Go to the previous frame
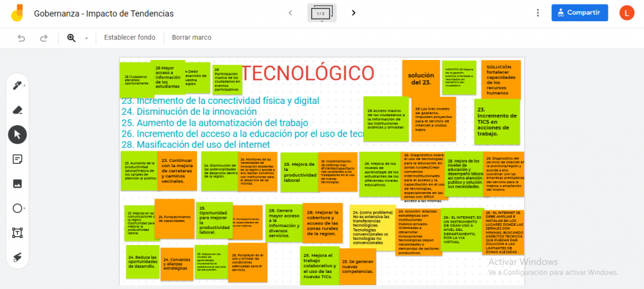Image resolution: width=644 pixels, height=289 pixels. coord(290,13)
